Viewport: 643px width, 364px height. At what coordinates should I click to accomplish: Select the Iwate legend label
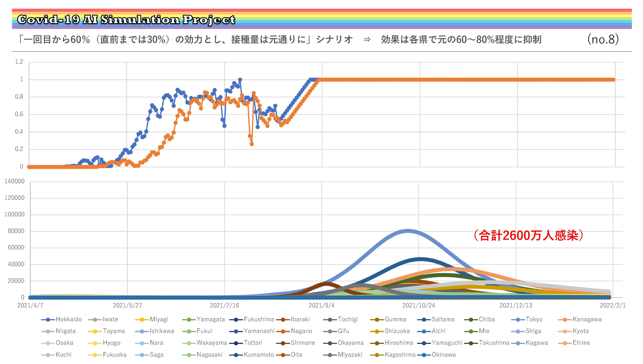(x=110, y=319)
